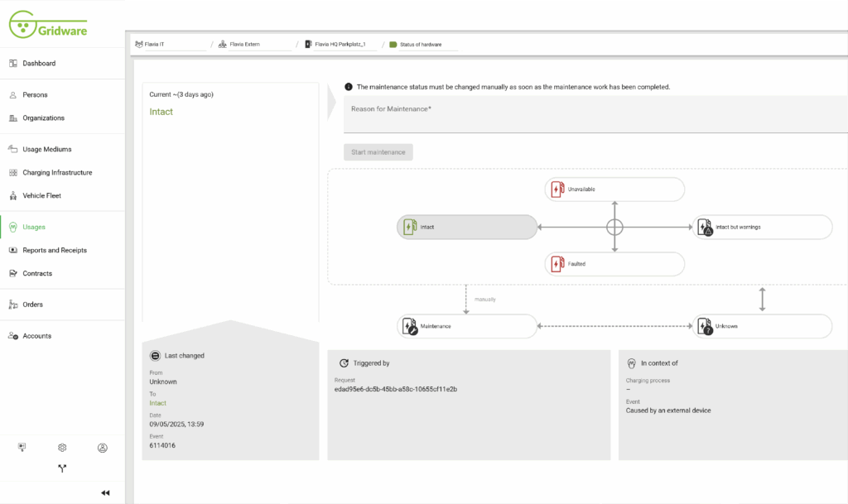Click the green Intact charger icon

tap(410, 227)
